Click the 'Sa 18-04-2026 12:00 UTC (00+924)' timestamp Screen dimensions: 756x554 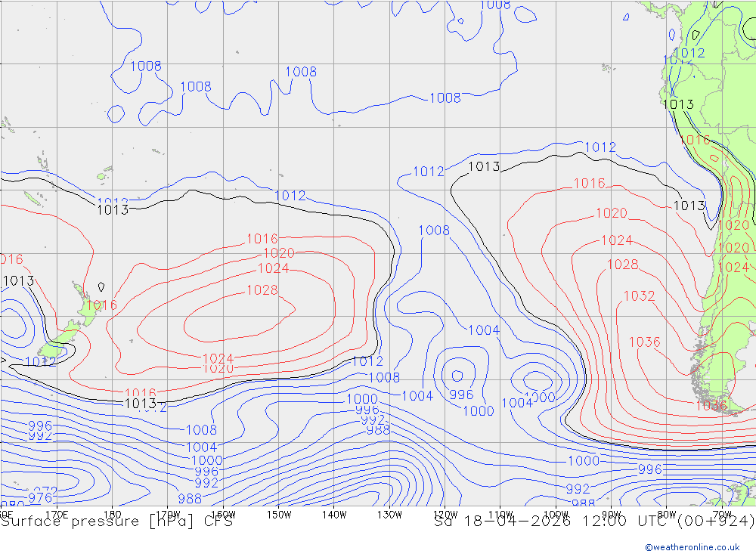594,522
